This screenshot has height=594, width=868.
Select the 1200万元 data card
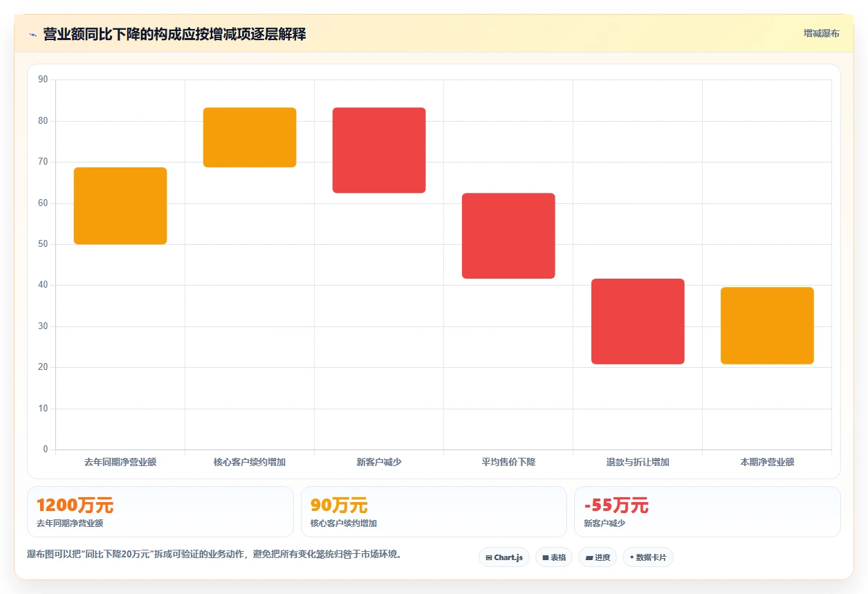click(160, 512)
